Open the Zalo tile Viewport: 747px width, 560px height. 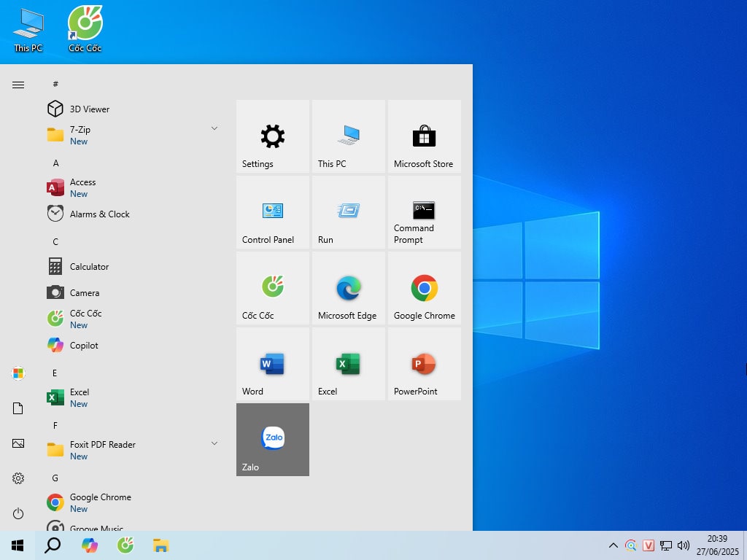(x=272, y=440)
